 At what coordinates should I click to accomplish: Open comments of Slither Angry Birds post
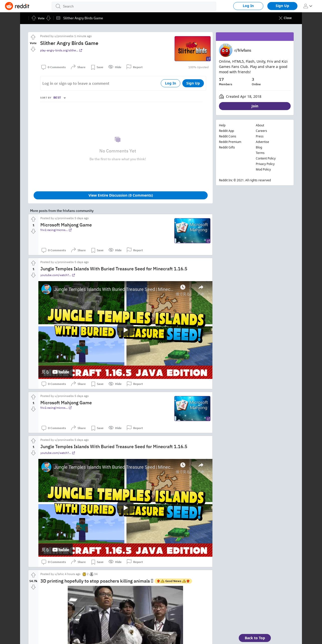pyautogui.click(x=53, y=67)
